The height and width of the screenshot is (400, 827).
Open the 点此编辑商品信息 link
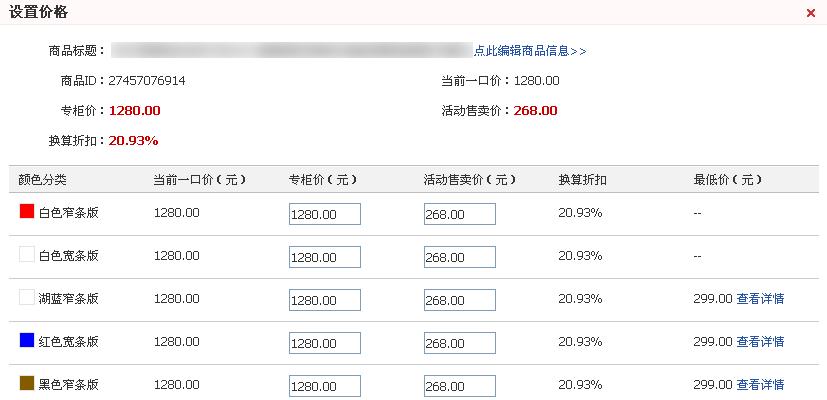coord(530,51)
